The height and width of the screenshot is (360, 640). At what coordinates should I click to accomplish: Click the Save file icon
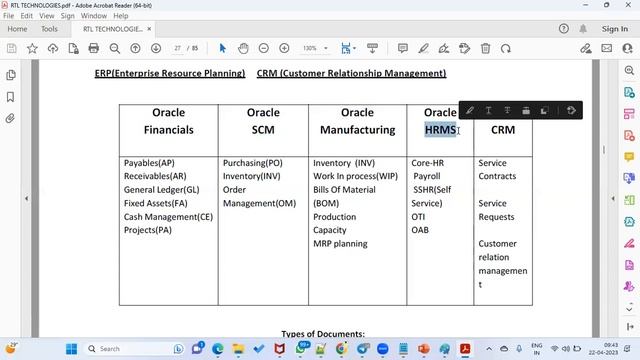pyautogui.click(x=11, y=49)
